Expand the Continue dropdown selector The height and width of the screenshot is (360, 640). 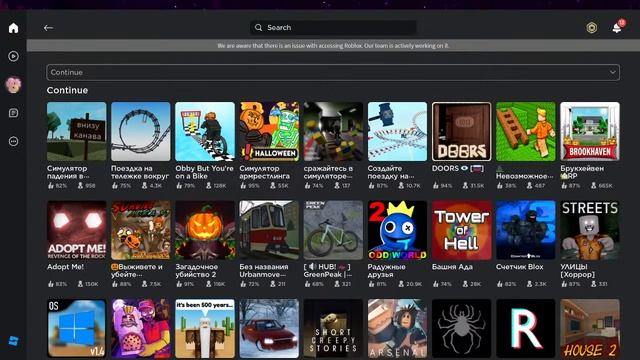(333, 72)
